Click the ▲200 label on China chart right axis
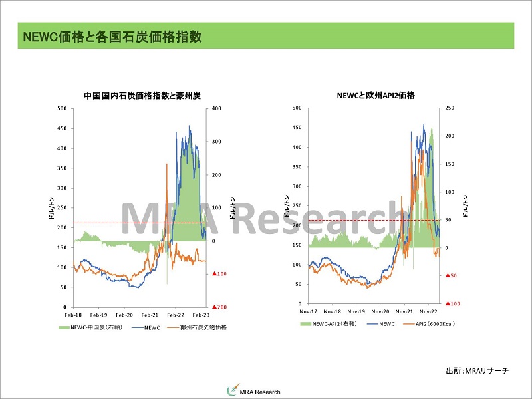Image resolution: width=532 pixels, height=399 pixels. (219, 307)
